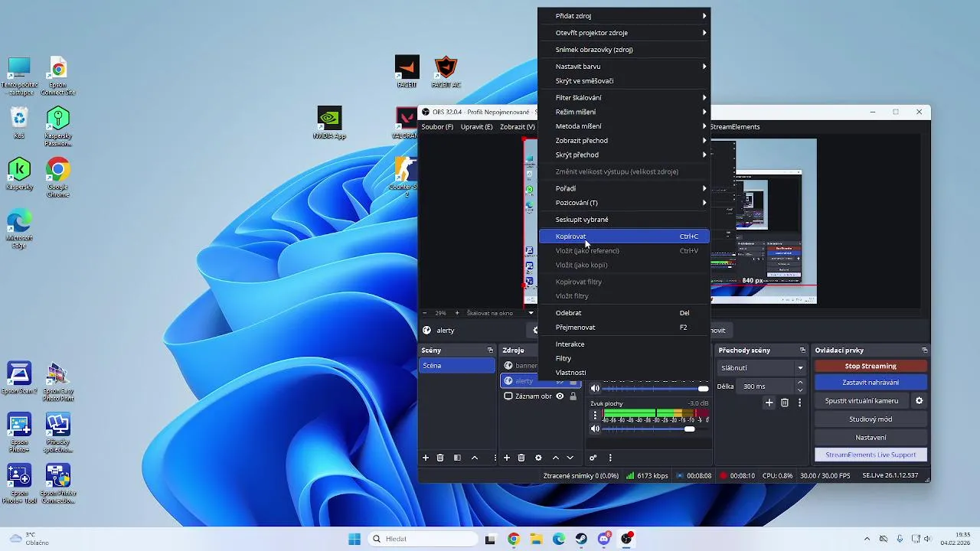Pop out the Scény dock panel
The width and height of the screenshot is (980, 551).
pyautogui.click(x=490, y=350)
